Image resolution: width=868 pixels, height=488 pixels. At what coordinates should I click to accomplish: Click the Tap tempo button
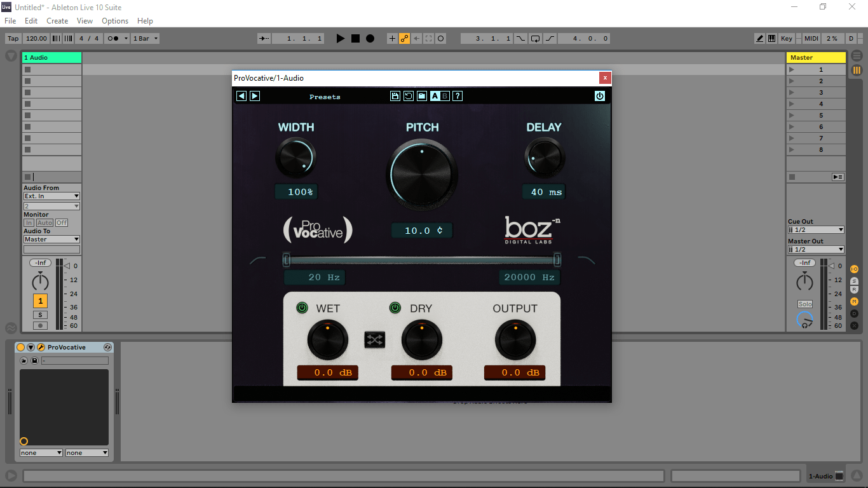pyautogui.click(x=13, y=38)
